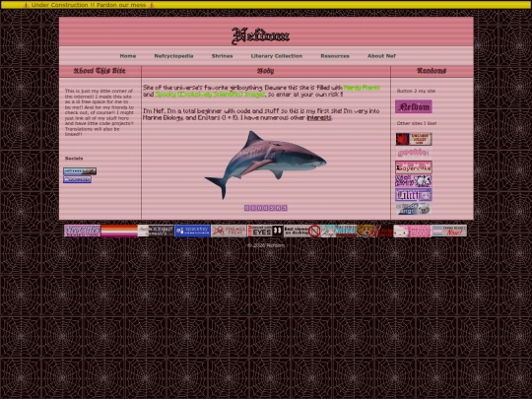
Task: Go to the Nefcyclopedia page
Action: (173, 56)
